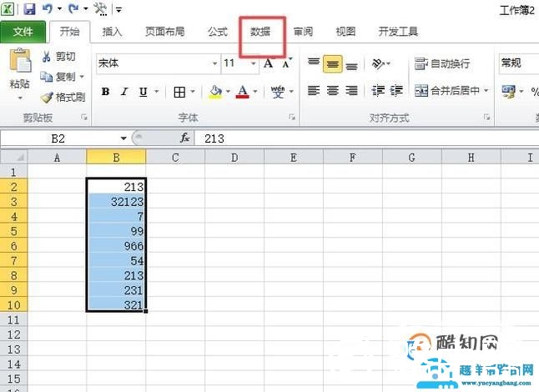Apply cell borders icon
This screenshot has height=392, width=539.
click(179, 92)
